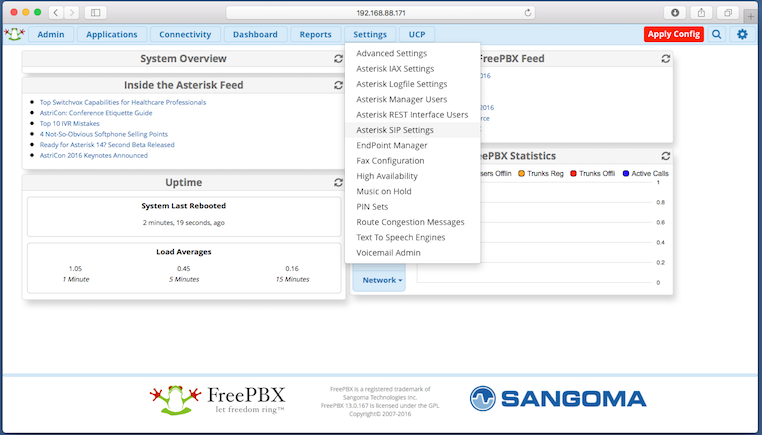Select Text To Speech Engines

(413, 237)
